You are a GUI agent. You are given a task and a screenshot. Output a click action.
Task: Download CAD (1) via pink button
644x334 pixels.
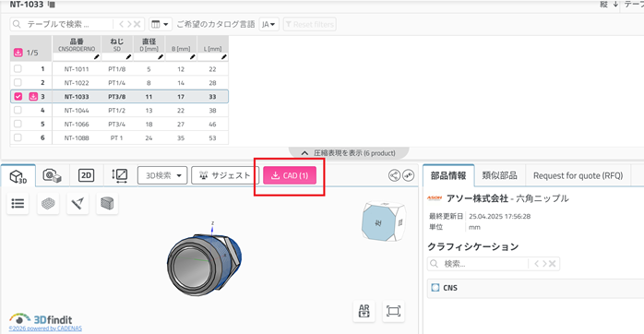click(x=290, y=175)
